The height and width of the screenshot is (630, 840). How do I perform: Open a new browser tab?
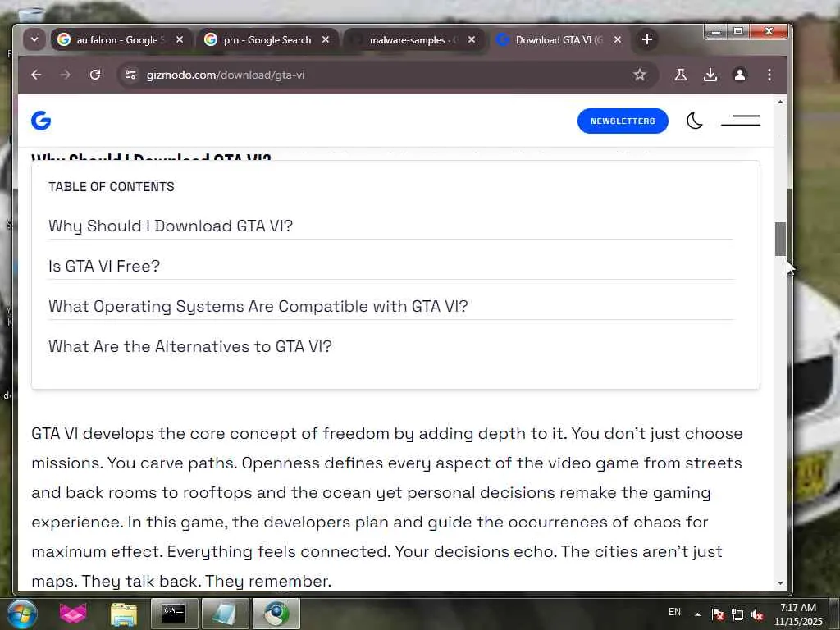647,39
